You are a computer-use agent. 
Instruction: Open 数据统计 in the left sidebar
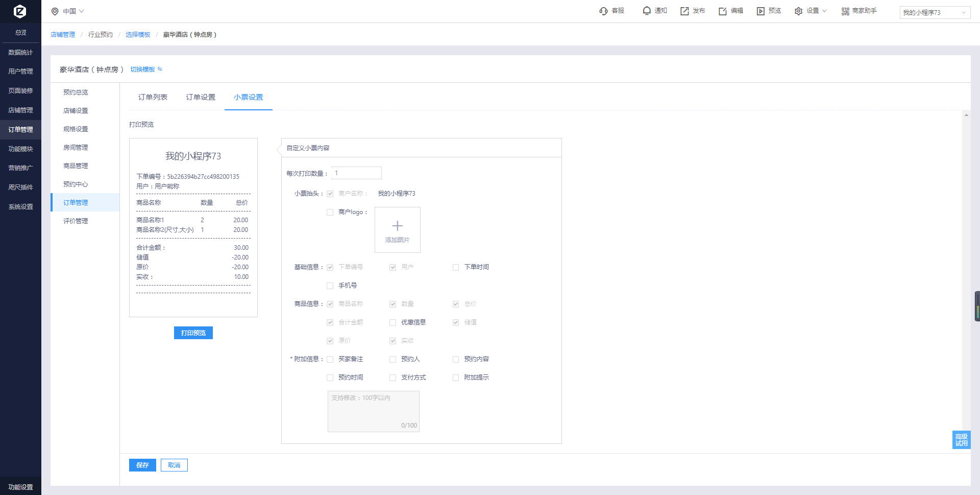(20, 52)
